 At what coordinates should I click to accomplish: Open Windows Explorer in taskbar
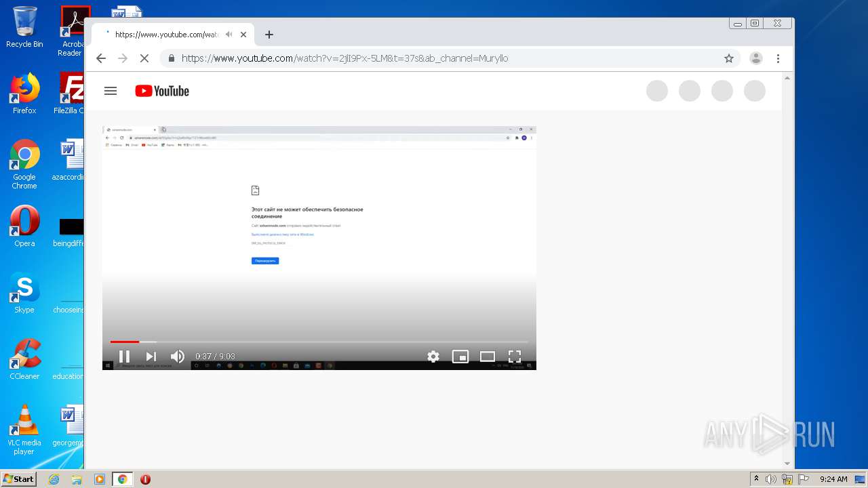click(x=77, y=479)
